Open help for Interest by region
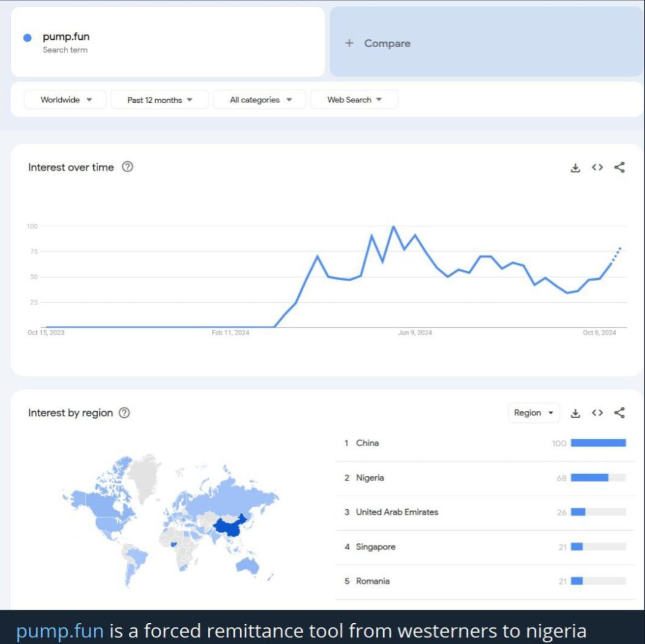Image resolution: width=645 pixels, height=644 pixels. click(x=124, y=412)
